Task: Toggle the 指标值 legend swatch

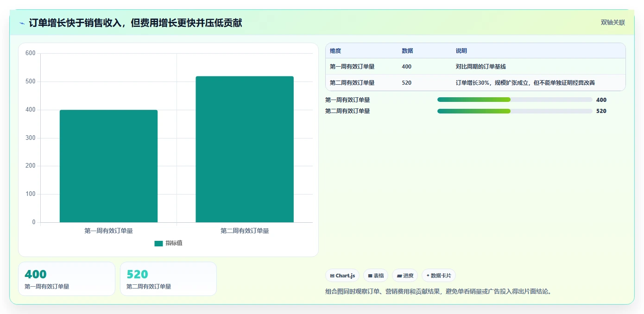Action: tap(158, 243)
